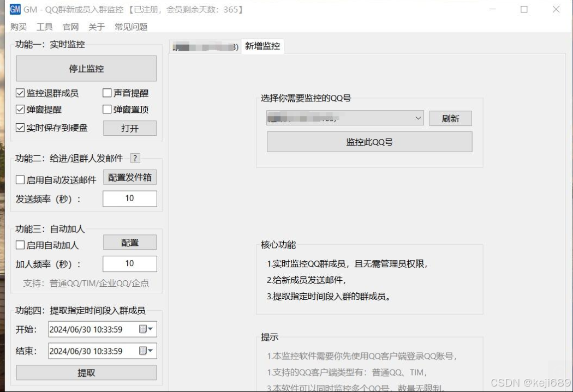Viewport: 573px width, 392px height.
Task: Open the 官网 menu
Action: click(70, 27)
